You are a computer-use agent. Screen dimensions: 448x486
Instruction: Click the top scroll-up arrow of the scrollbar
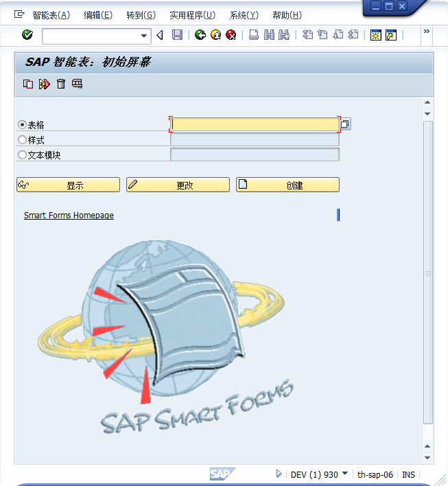click(x=427, y=102)
